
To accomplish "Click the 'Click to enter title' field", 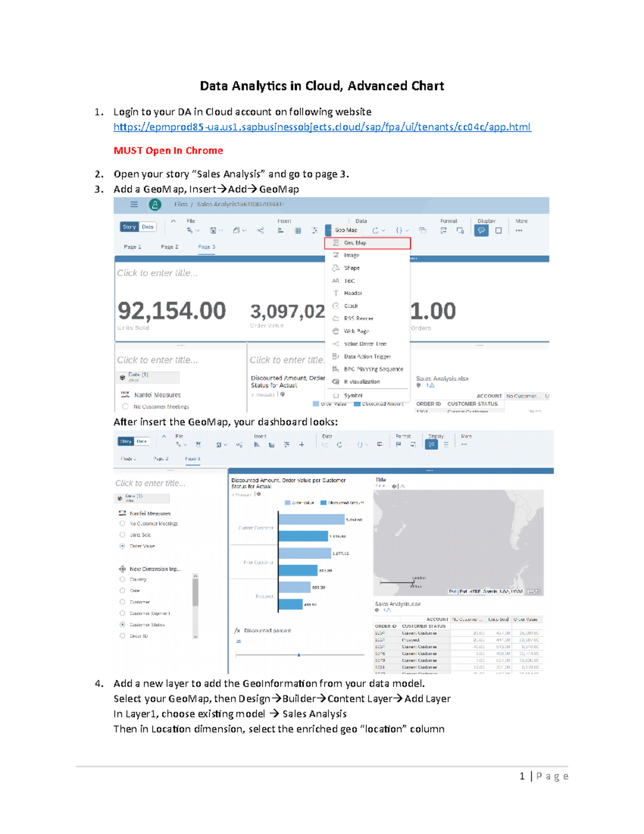I will point(150,483).
